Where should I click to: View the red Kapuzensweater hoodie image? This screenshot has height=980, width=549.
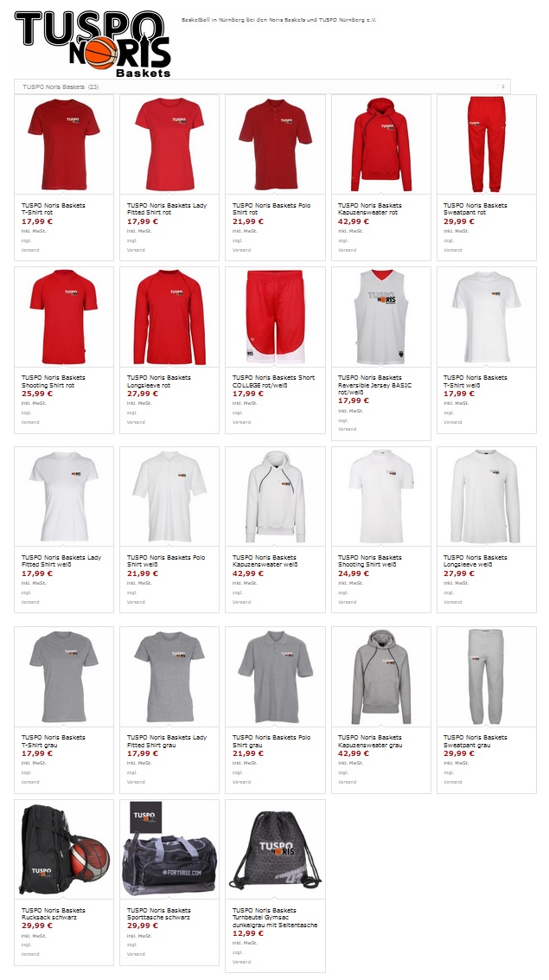(381, 144)
